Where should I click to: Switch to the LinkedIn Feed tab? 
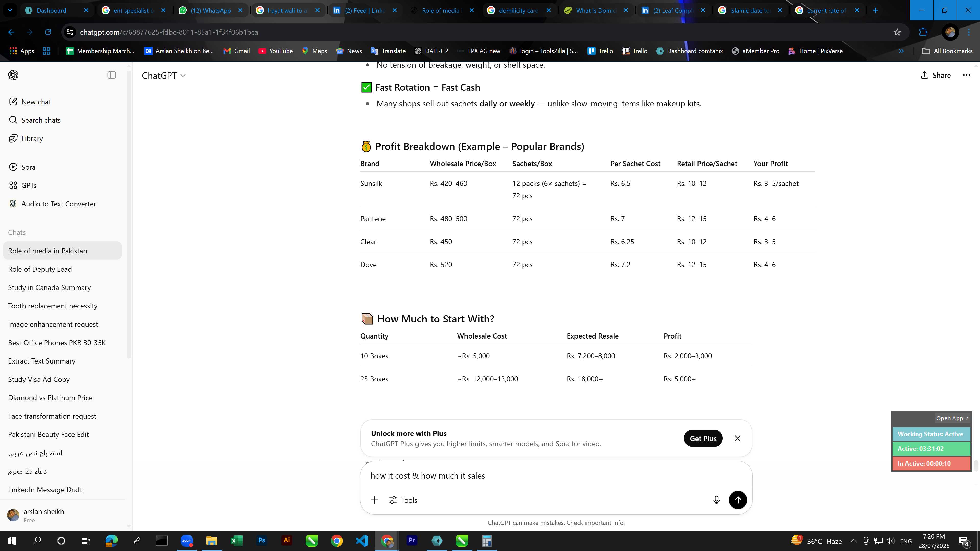[x=364, y=10]
